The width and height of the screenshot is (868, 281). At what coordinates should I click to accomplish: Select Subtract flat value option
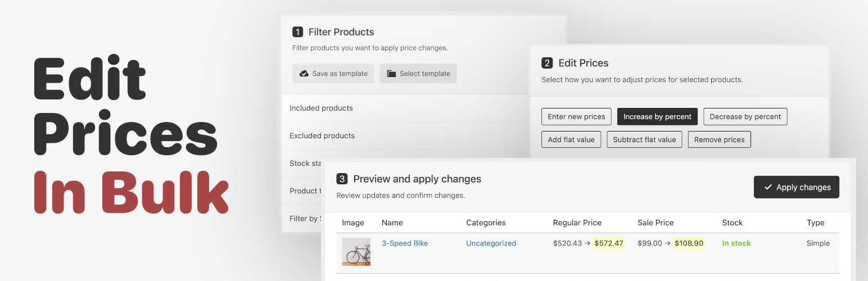[644, 140]
